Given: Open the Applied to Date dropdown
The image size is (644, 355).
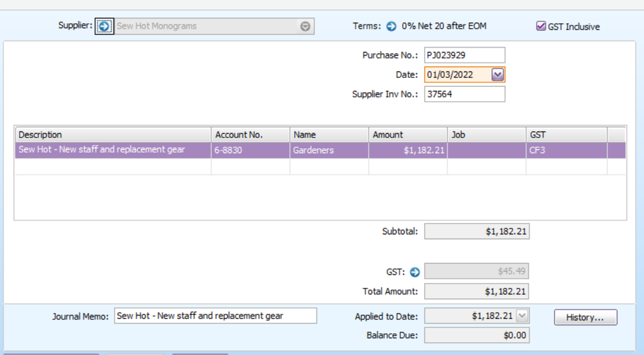Looking at the screenshot, I should pos(522,316).
